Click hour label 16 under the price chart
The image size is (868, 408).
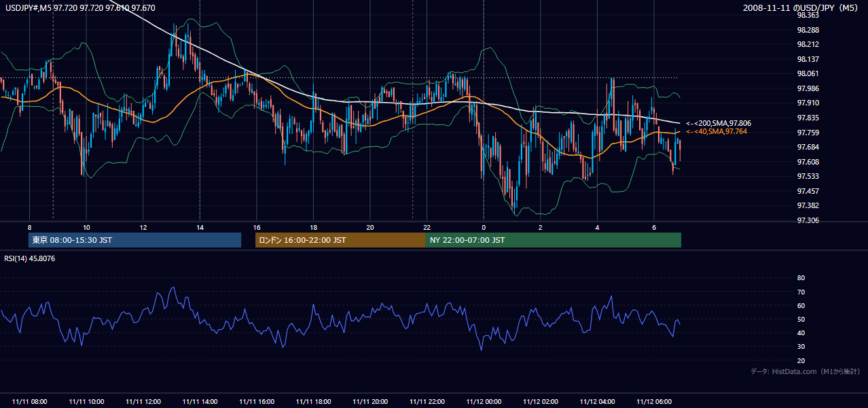click(x=256, y=227)
